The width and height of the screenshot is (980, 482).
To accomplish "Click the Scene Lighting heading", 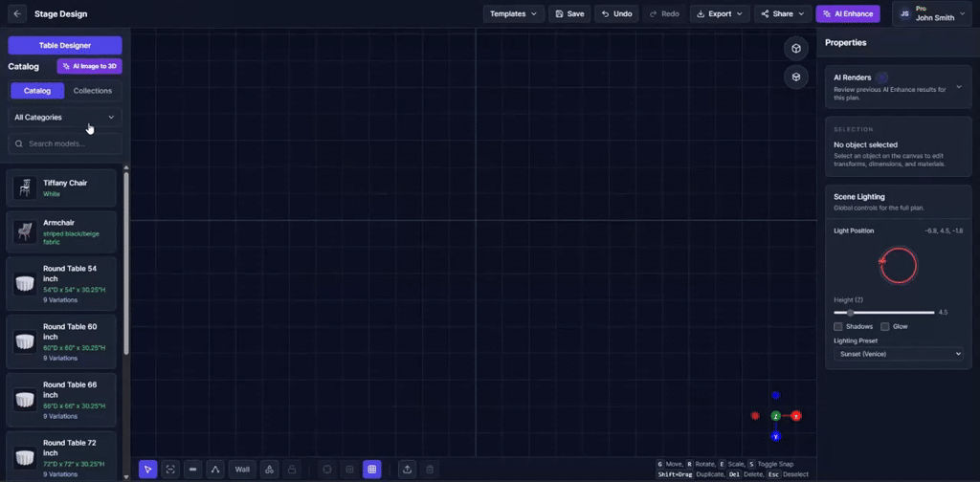I will coord(859,197).
